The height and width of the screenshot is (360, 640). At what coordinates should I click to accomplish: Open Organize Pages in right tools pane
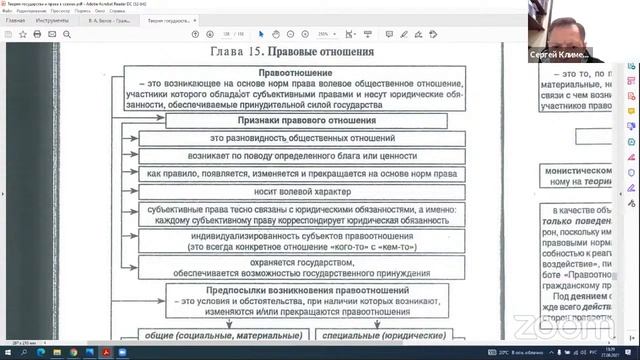pos(631,81)
